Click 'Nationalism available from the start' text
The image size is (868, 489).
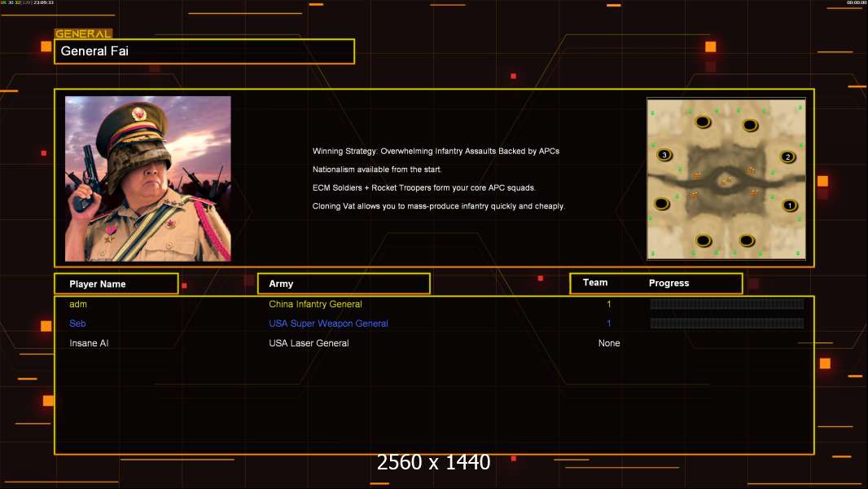(376, 169)
